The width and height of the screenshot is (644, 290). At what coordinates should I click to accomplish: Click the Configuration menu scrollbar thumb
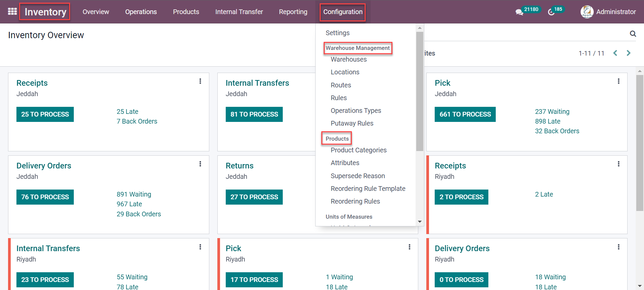(x=420, y=91)
